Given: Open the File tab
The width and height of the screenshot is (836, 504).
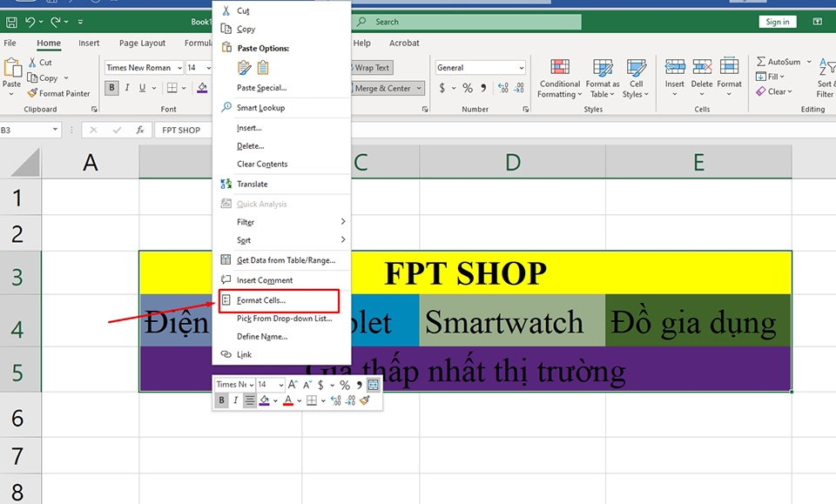Looking at the screenshot, I should (10, 43).
